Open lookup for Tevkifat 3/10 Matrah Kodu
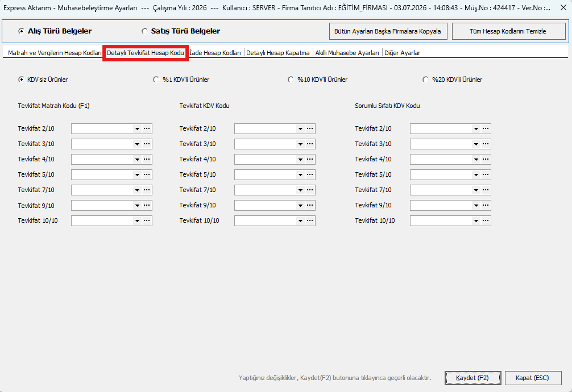Image resolution: width=572 pixels, height=392 pixels. pos(147,144)
